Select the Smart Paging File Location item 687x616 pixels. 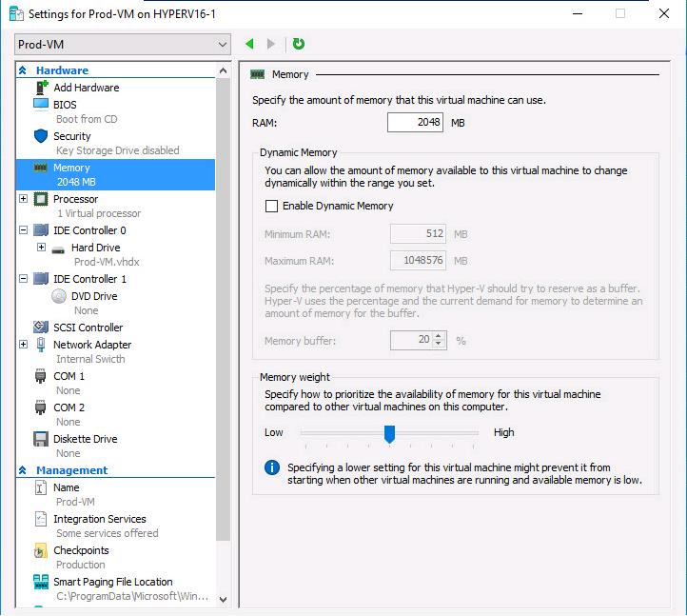coord(113,582)
